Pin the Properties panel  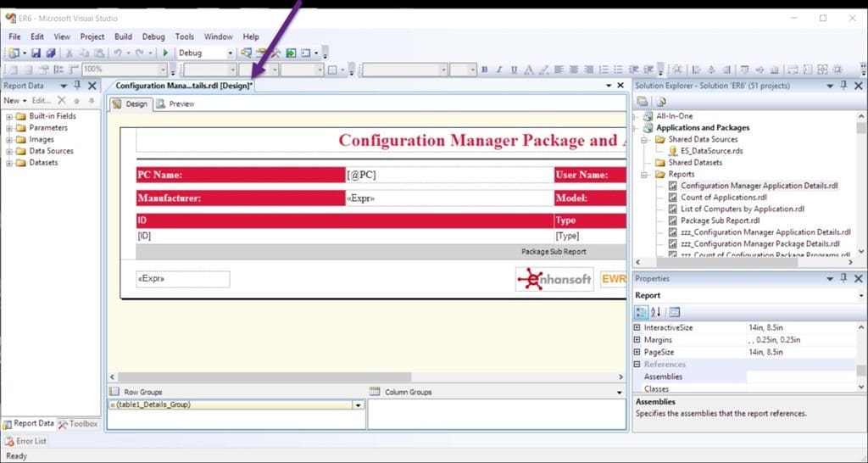pyautogui.click(x=843, y=279)
